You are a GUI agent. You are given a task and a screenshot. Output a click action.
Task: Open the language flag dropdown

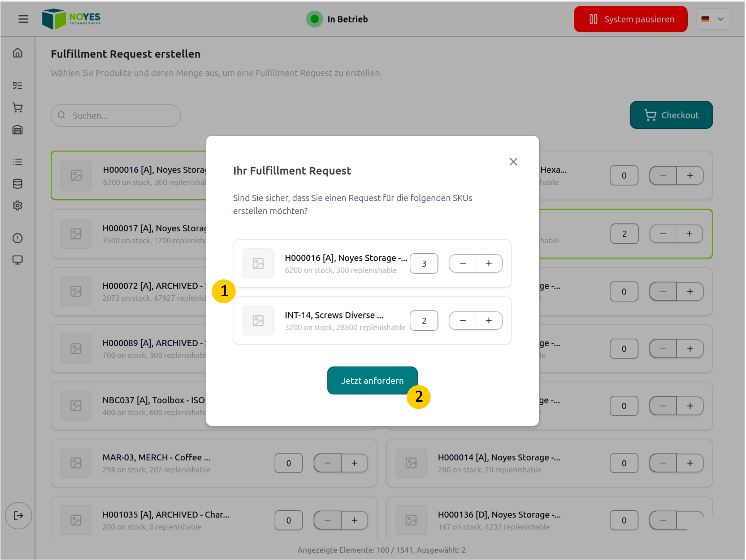tap(714, 19)
